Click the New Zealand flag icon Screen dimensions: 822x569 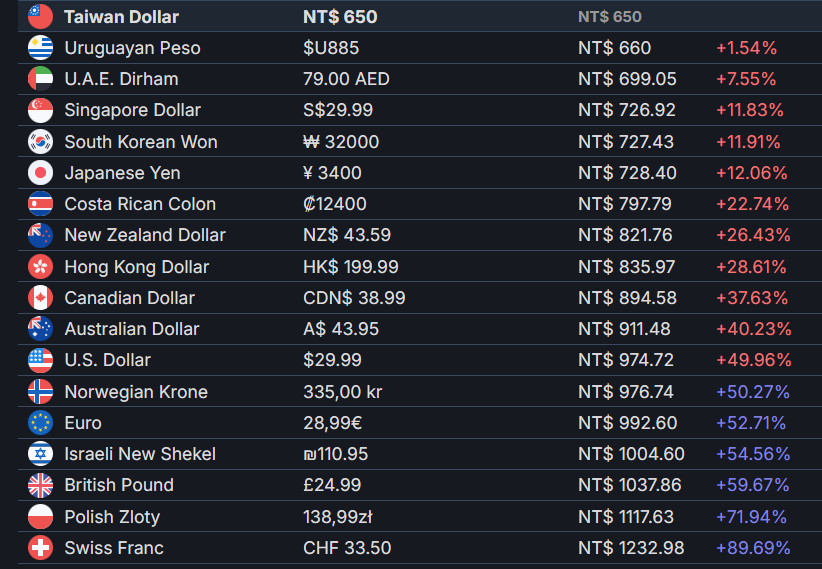point(40,235)
